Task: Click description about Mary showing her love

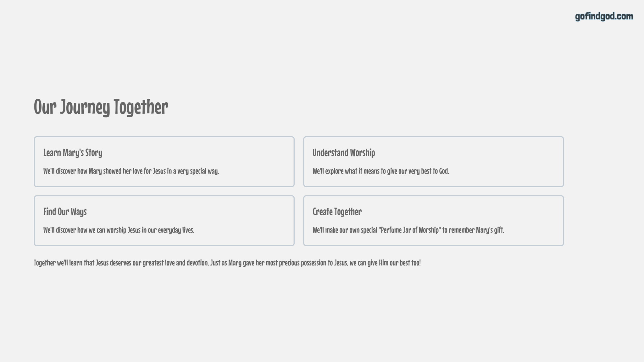Action: pyautogui.click(x=131, y=171)
